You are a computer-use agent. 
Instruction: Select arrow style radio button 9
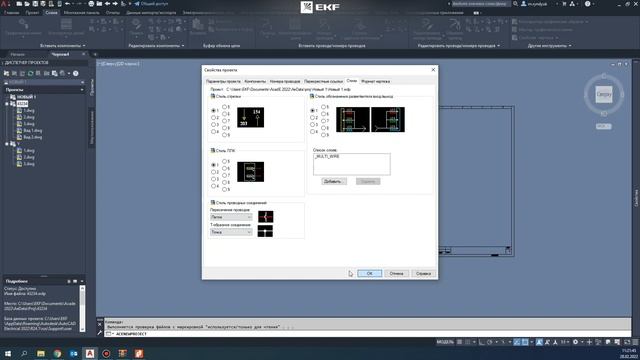click(224, 135)
